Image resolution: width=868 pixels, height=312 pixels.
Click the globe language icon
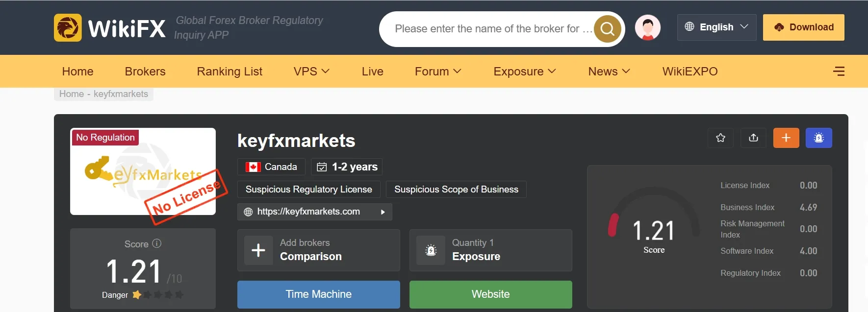pyautogui.click(x=689, y=26)
